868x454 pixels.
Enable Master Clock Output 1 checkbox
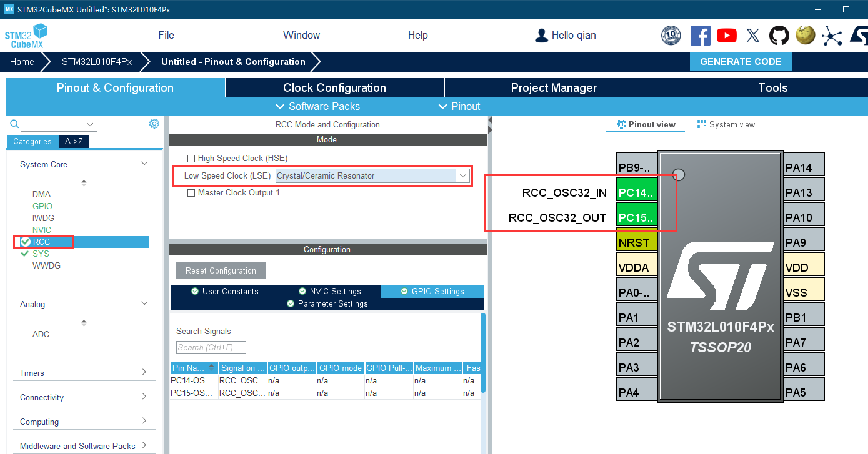192,193
